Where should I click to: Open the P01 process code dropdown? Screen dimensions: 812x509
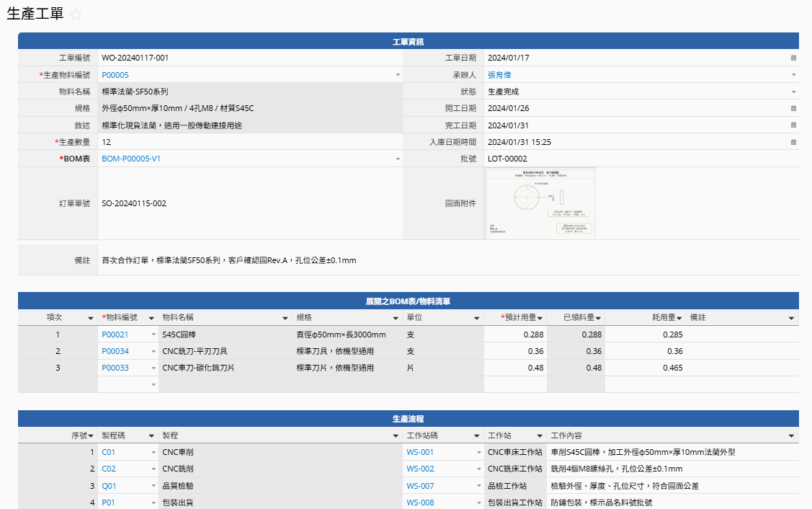pyautogui.click(x=153, y=503)
